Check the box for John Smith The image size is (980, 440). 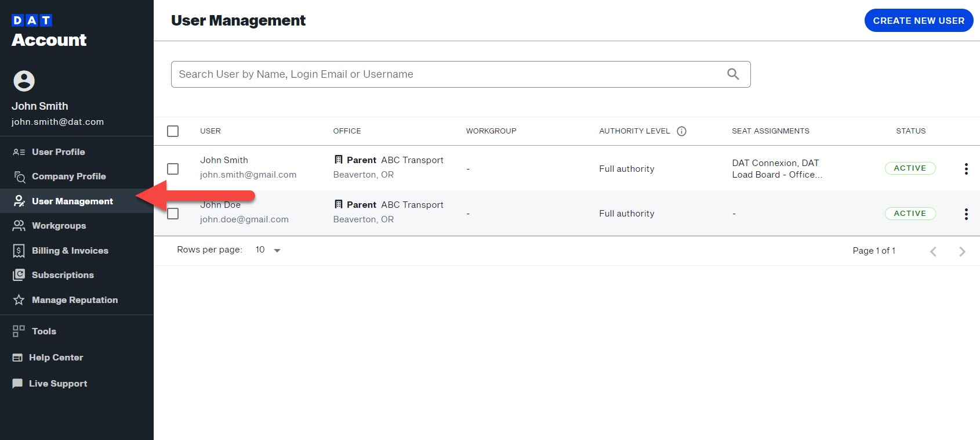coord(173,169)
